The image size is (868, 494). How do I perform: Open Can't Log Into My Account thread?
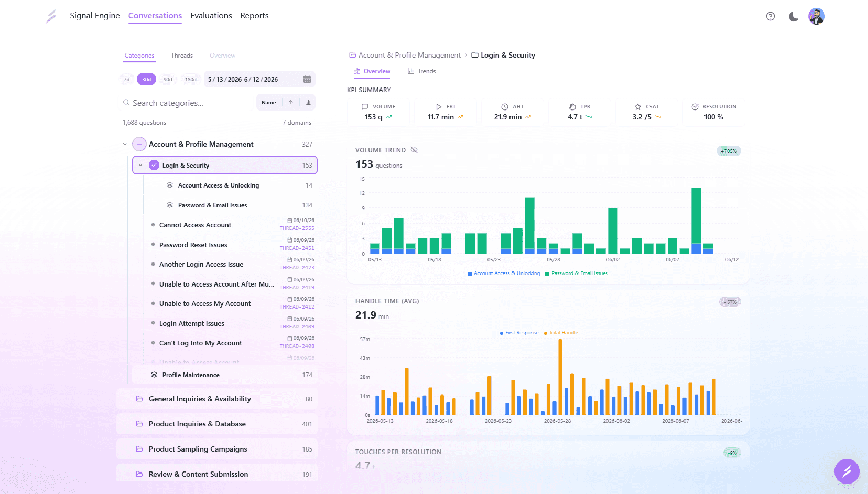(201, 343)
